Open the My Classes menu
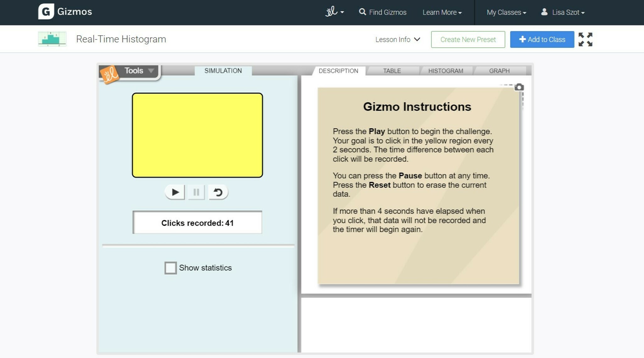The height and width of the screenshot is (358, 644). pyautogui.click(x=506, y=12)
